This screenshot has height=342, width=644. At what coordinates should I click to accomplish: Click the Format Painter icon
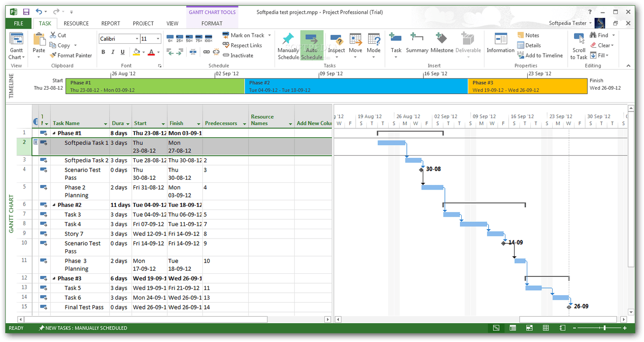54,55
